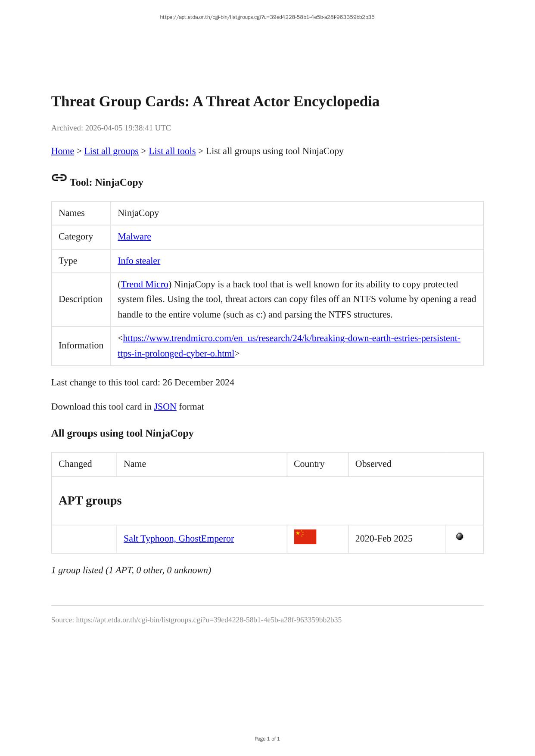The width and height of the screenshot is (535, 756).
Task: Download the tool card via JSON link
Action: (x=165, y=406)
